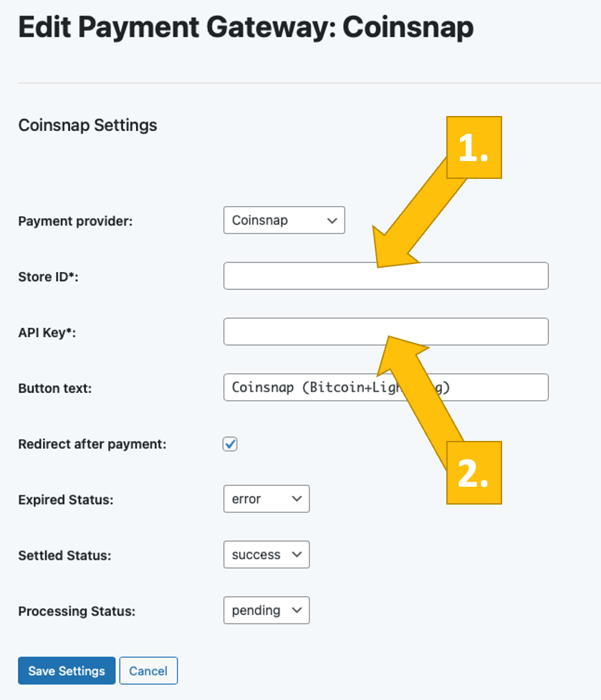
Task: Click the "Edit Payment Gateway: Coinsnap" title
Action: (246, 28)
